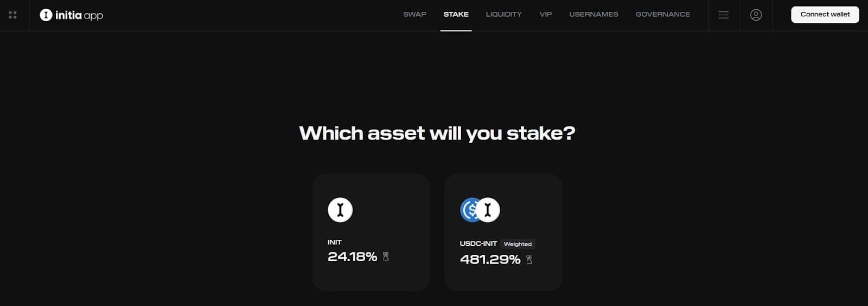This screenshot has height=306, width=868.
Task: Open the user profile account icon
Action: point(756,15)
